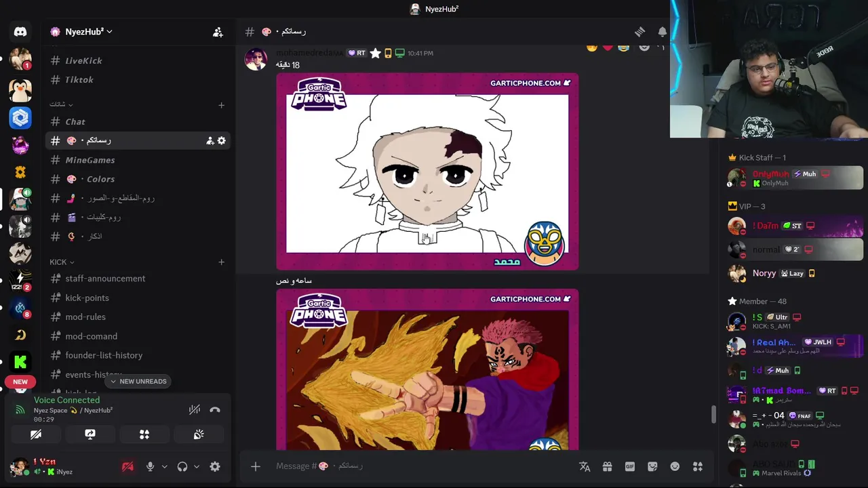The width and height of the screenshot is (868, 488).
Task: Collapse the شاتات channel category
Action: pyautogui.click(x=61, y=104)
